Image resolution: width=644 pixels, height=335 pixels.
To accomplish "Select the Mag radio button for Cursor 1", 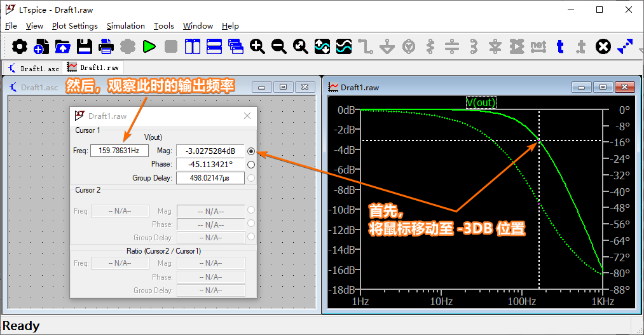I will pos(251,151).
